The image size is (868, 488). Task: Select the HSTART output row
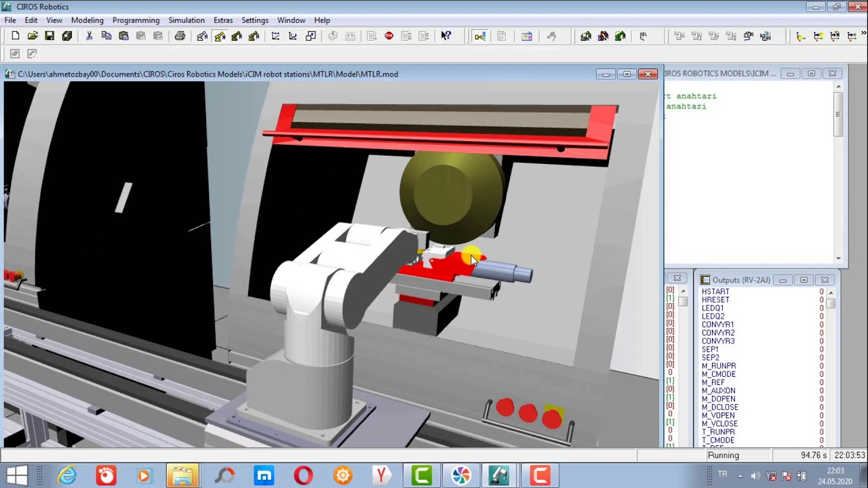[762, 291]
